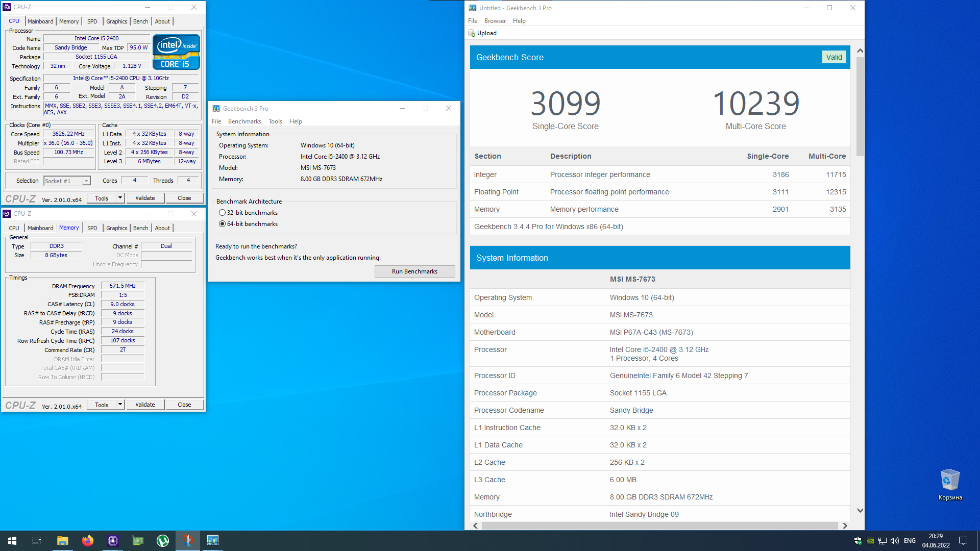Switch to Geekbench via its taskbar icon

point(213,541)
